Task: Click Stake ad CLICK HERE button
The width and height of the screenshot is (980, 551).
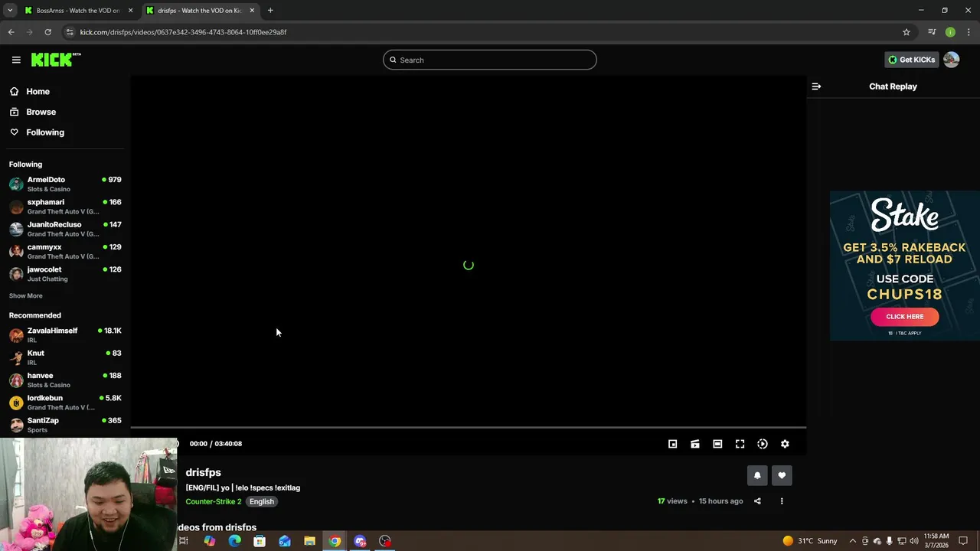Action: pos(904,316)
